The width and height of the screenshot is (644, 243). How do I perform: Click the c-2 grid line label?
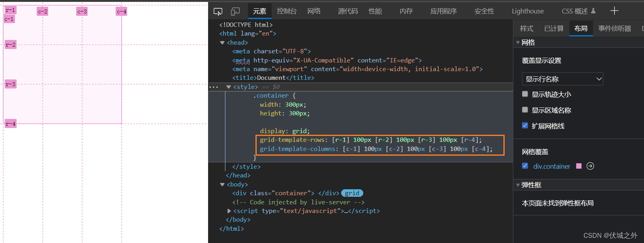click(43, 11)
